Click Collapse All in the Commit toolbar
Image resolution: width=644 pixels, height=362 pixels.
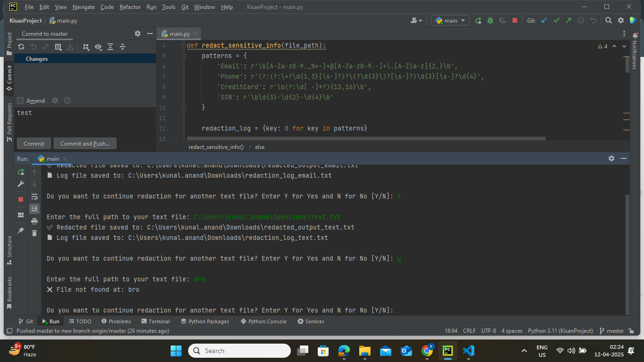click(123, 47)
